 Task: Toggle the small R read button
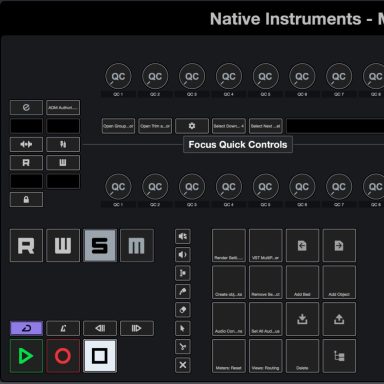tap(26, 163)
